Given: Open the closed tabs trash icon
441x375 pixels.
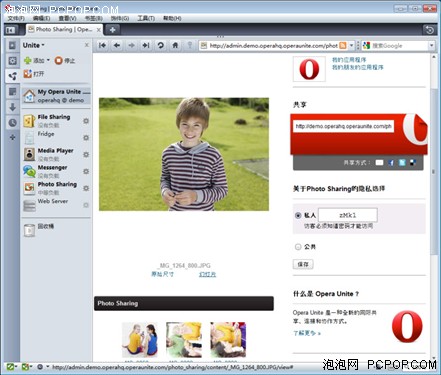Looking at the screenshot, I should click(430, 30).
